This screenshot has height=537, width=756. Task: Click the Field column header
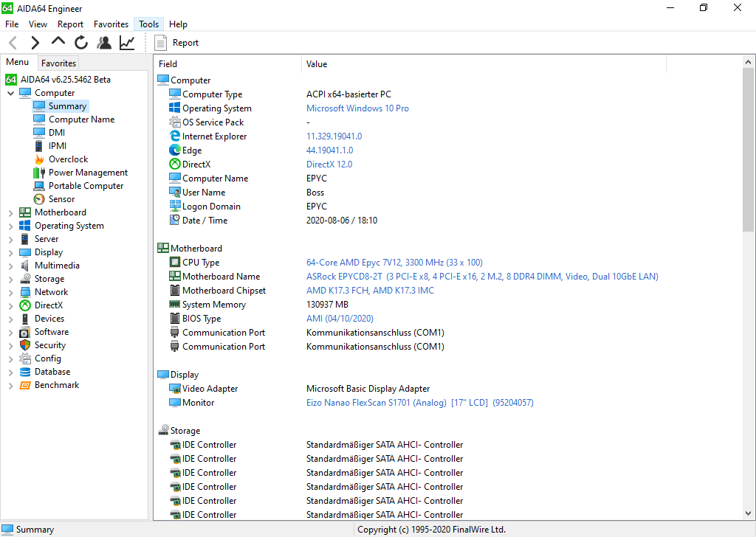pos(227,64)
